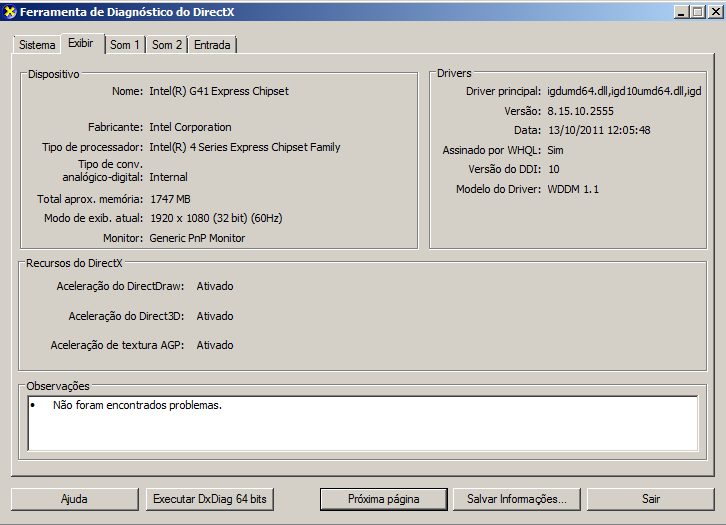726x525 pixels.
Task: Click driver model 'WDDM 1.1'
Action: 573,189
